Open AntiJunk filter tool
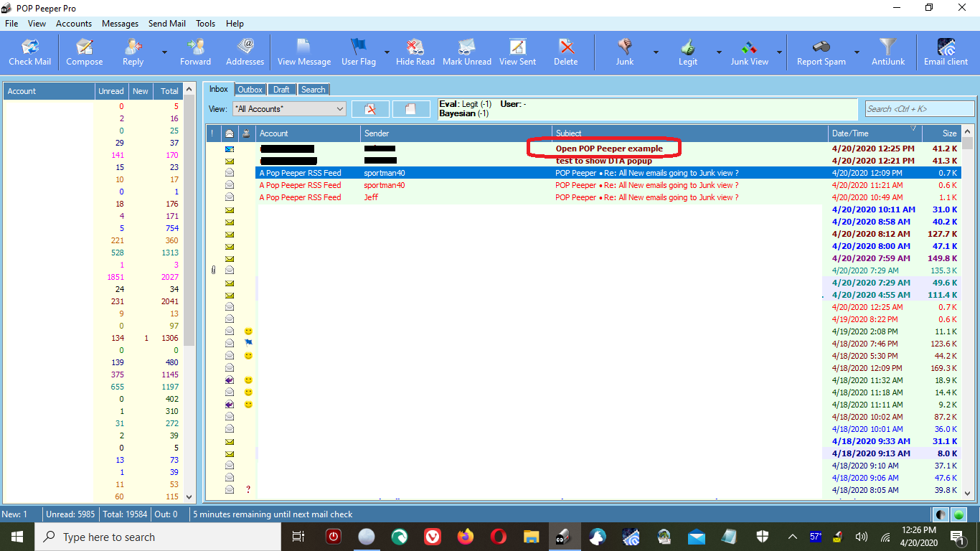This screenshot has width=980, height=551. click(x=888, y=52)
